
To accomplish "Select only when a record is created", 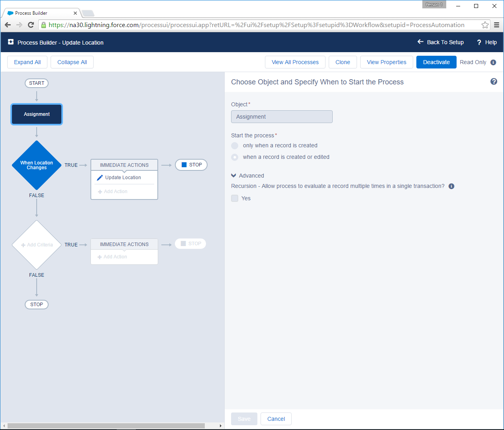I will coord(235,146).
